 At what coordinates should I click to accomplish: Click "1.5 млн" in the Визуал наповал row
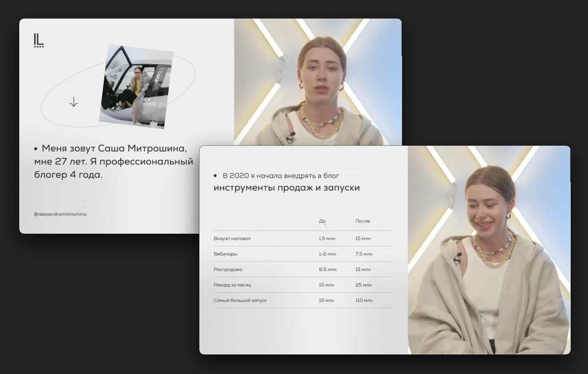click(x=327, y=238)
